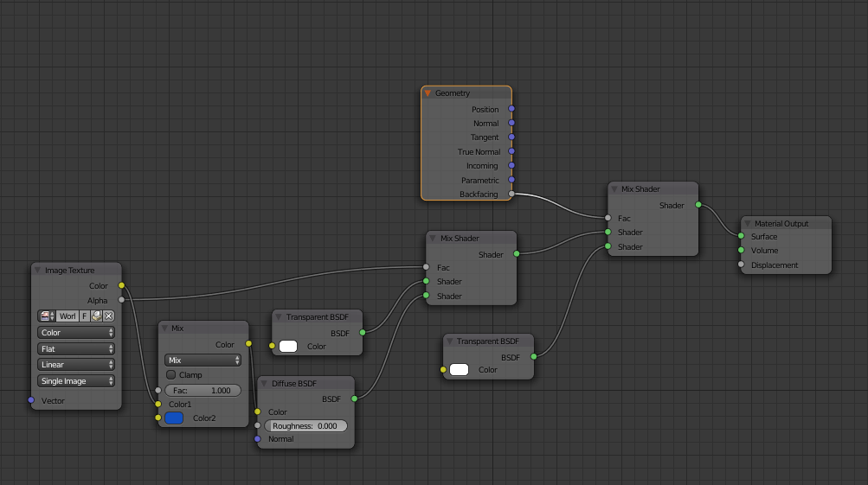Enable the Clamp checkbox

pos(171,375)
